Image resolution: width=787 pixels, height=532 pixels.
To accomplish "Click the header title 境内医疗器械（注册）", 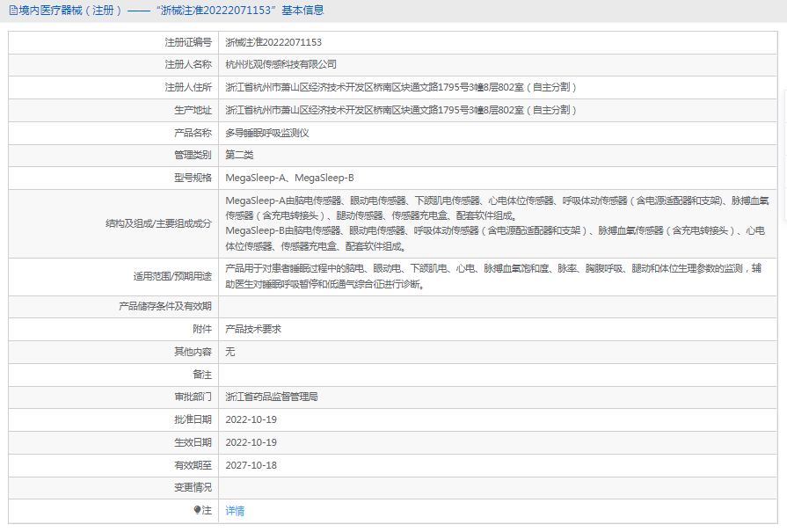I will click(70, 11).
